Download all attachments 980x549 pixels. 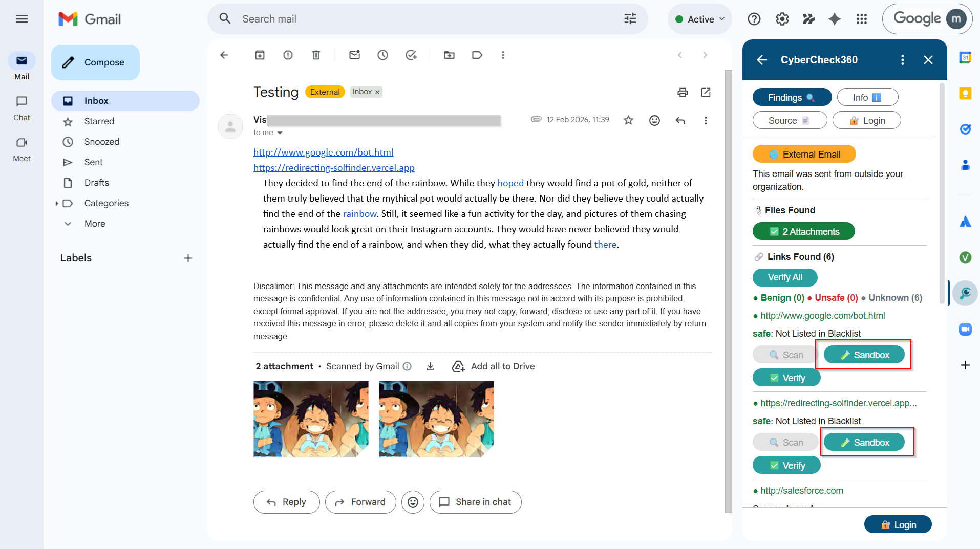click(430, 366)
